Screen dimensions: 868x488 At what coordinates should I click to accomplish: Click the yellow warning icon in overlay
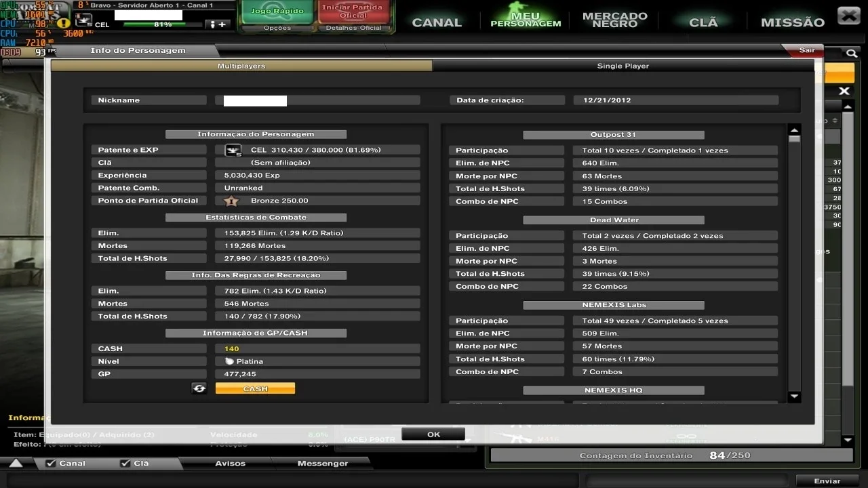click(x=62, y=23)
